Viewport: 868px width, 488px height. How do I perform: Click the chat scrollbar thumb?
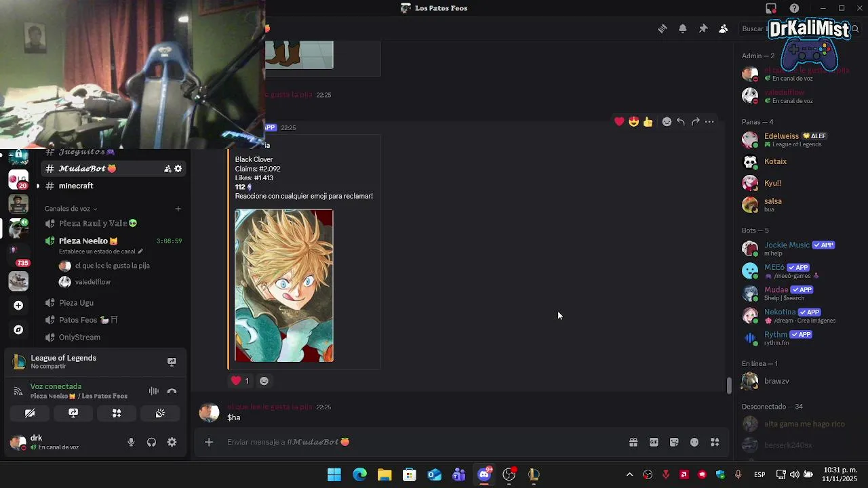(729, 384)
